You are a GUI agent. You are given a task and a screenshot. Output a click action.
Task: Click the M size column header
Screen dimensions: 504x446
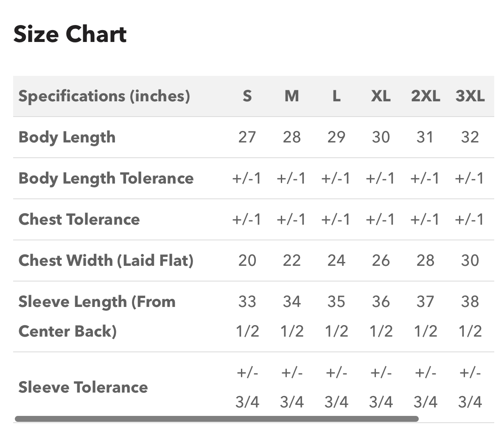tap(292, 96)
